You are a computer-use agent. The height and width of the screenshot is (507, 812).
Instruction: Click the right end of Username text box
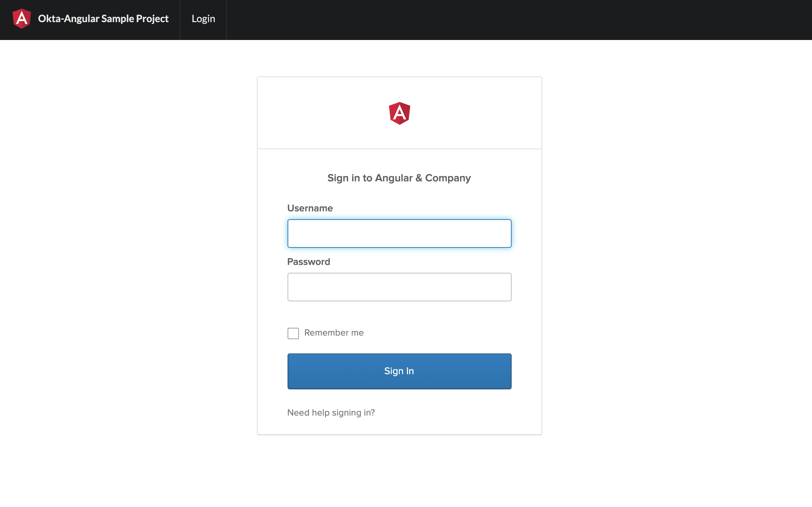coord(501,234)
